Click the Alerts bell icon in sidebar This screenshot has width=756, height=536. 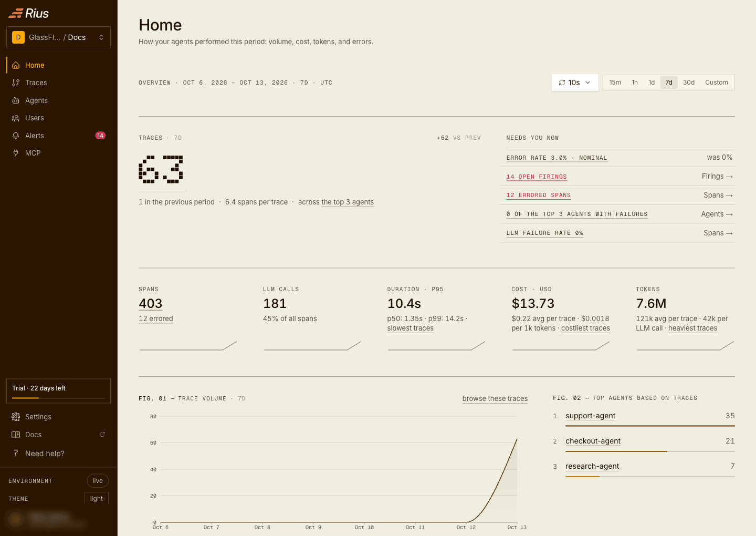pyautogui.click(x=16, y=136)
